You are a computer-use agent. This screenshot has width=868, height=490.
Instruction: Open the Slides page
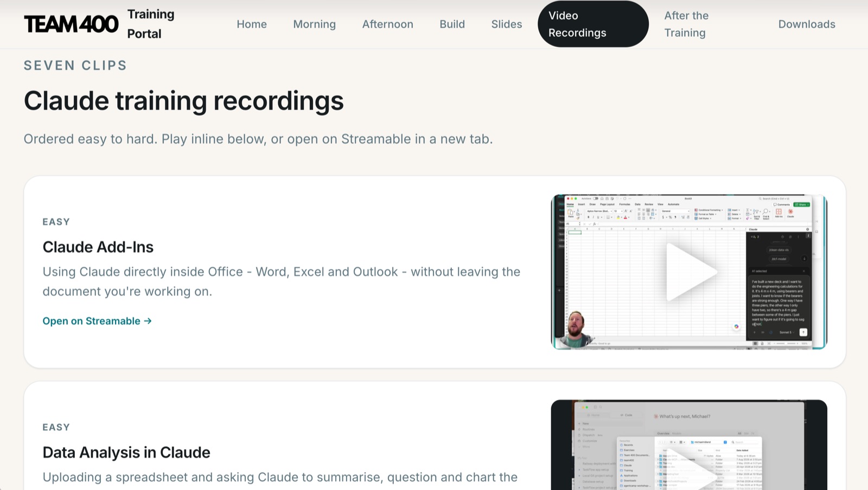pyautogui.click(x=507, y=24)
